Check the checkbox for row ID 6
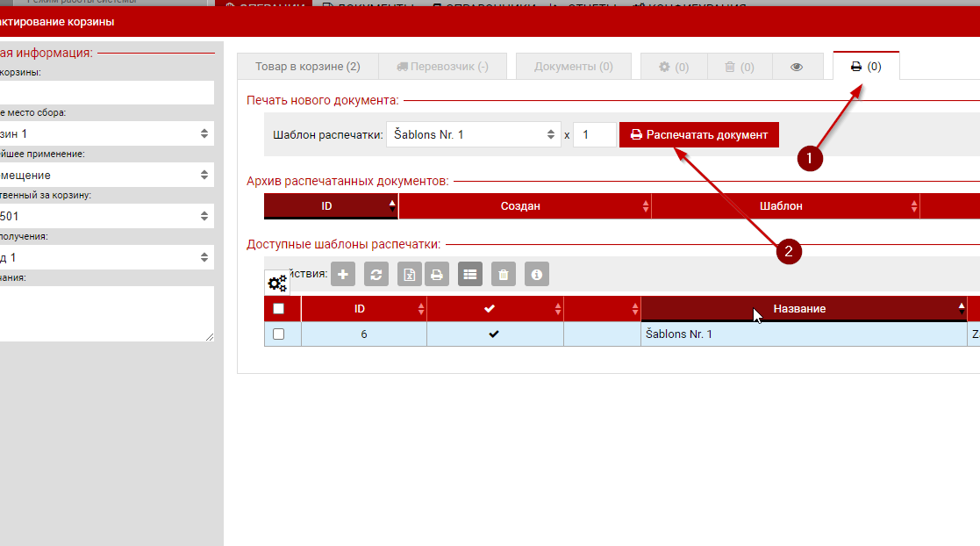980x546 pixels. click(x=279, y=334)
